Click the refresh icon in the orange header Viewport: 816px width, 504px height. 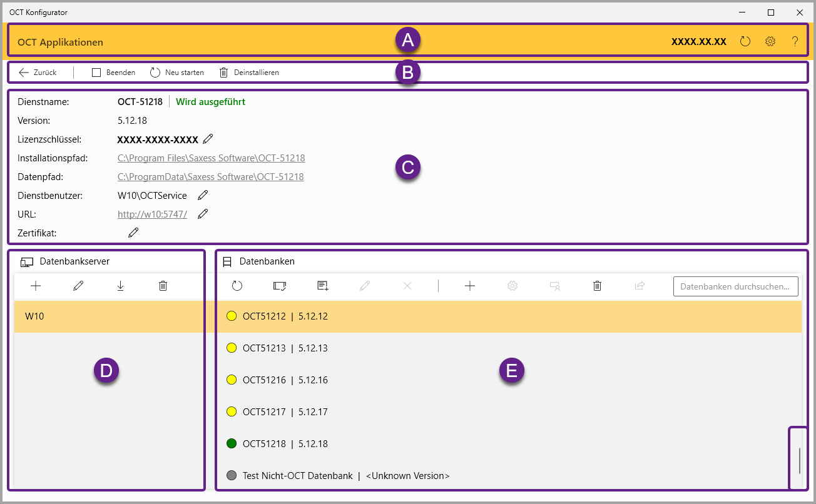745,42
